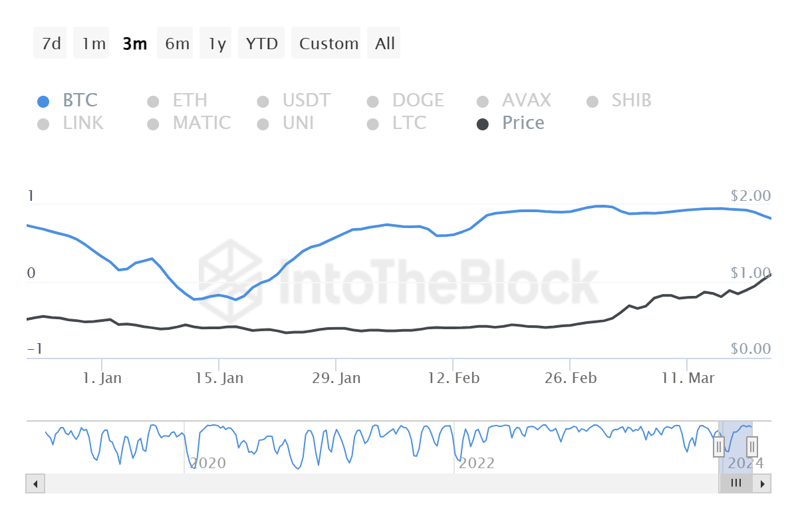Click the navigator scrollbar thumb
The height and width of the screenshot is (532, 798).
pyautogui.click(x=735, y=483)
